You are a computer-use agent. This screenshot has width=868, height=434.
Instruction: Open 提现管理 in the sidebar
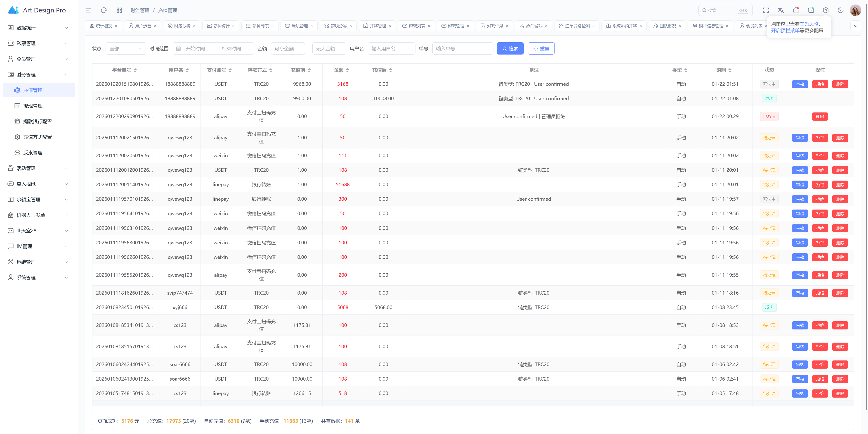pyautogui.click(x=33, y=106)
